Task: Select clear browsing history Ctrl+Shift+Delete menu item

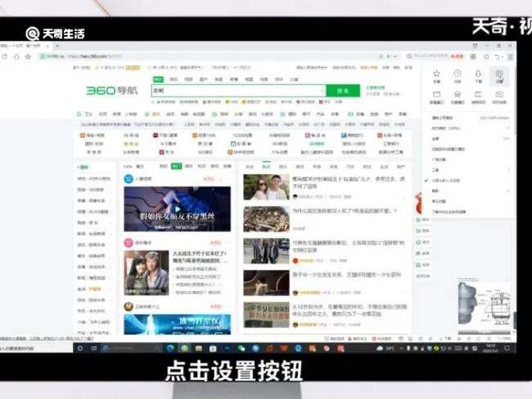Action: pyautogui.click(x=471, y=118)
